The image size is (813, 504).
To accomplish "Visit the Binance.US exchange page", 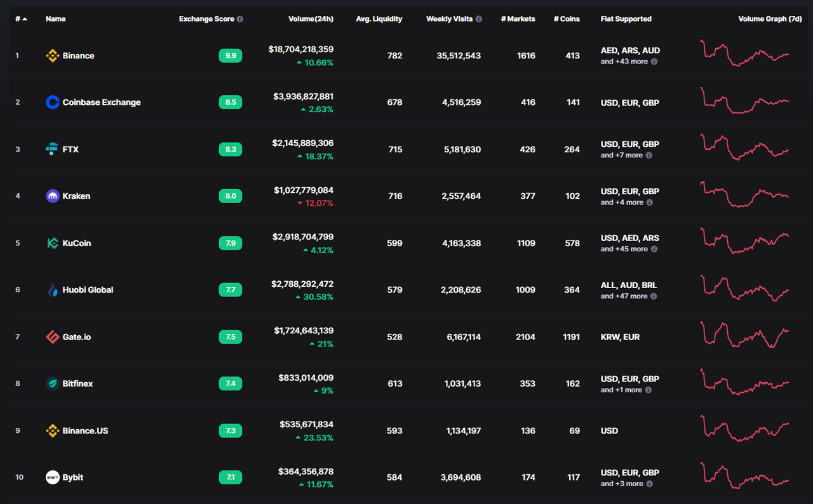I will point(86,430).
